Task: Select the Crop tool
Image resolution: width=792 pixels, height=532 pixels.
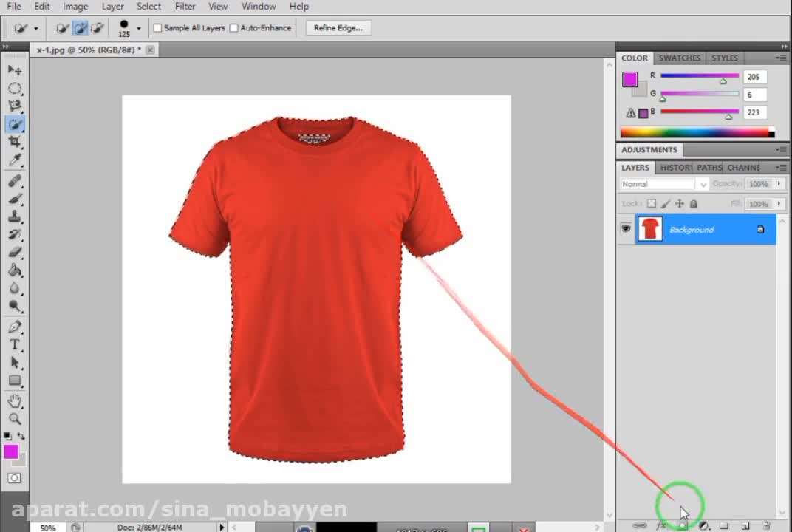Action: [15, 142]
